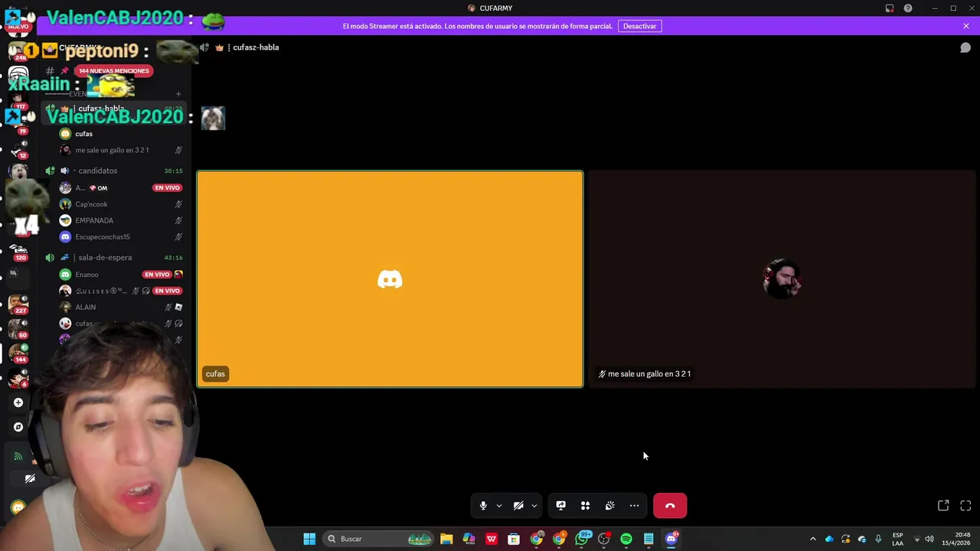The width and height of the screenshot is (980, 551).
Task: Open Spotify taskbar icon
Action: [626, 539]
